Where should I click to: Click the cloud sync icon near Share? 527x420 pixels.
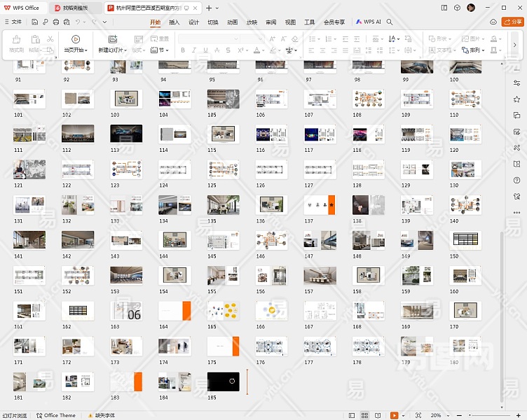click(493, 22)
